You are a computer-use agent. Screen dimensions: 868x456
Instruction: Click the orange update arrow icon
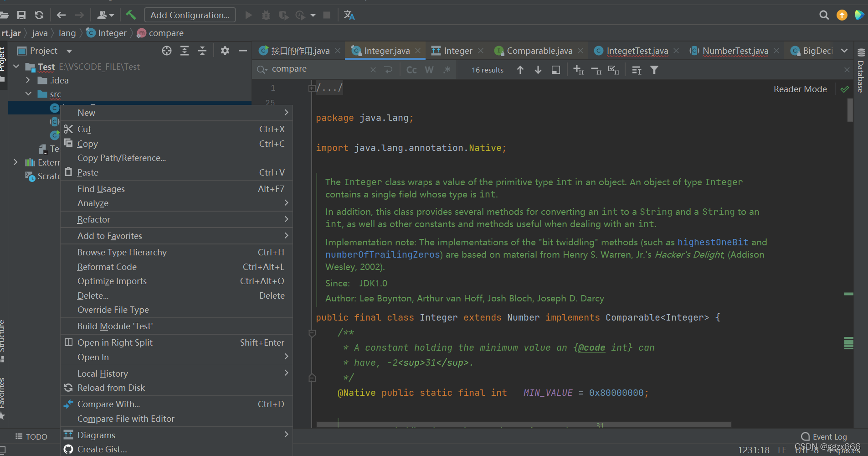point(842,15)
